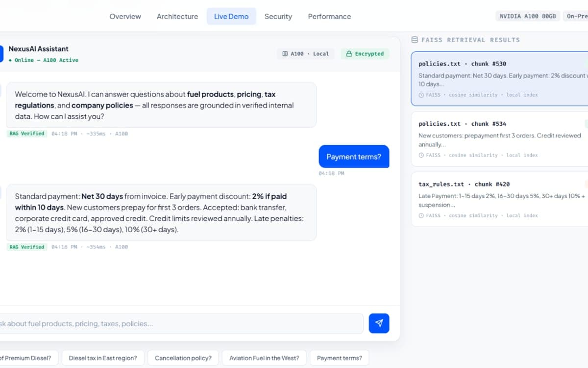Click the NexusAI Assistant avatar icon
Screen dimensions: 588x368
[1, 53]
